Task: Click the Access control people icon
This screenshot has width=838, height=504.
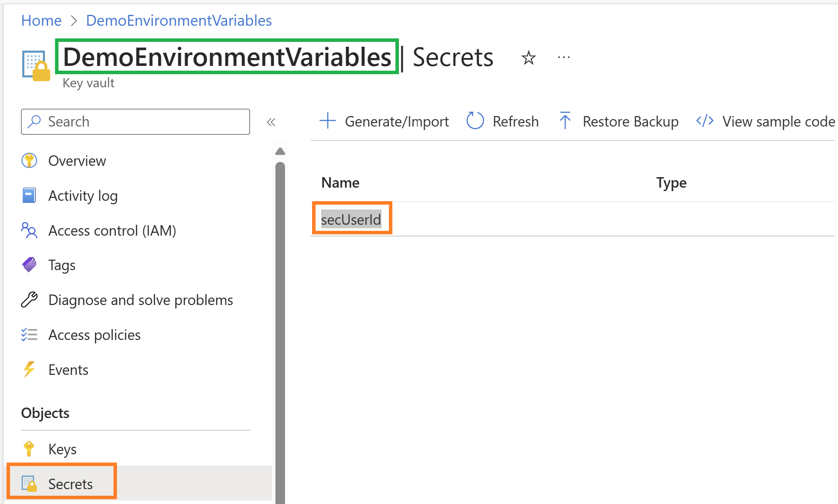Action: coord(29,230)
